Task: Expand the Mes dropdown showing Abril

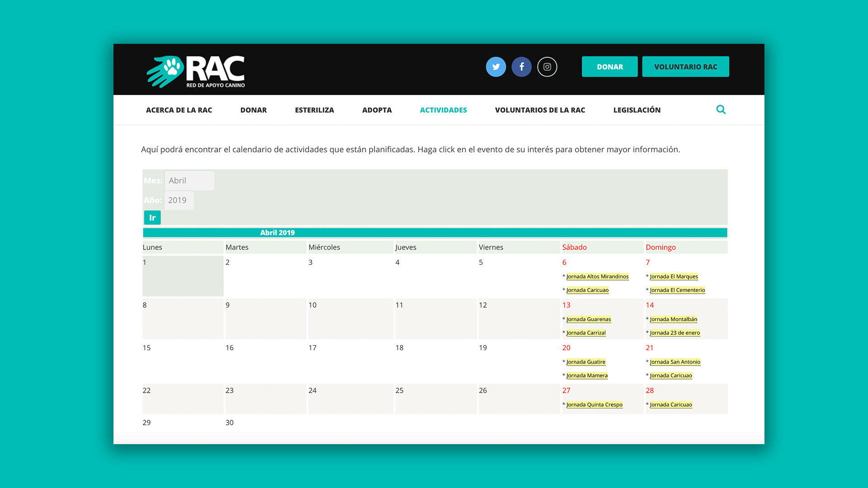Action: (x=189, y=180)
